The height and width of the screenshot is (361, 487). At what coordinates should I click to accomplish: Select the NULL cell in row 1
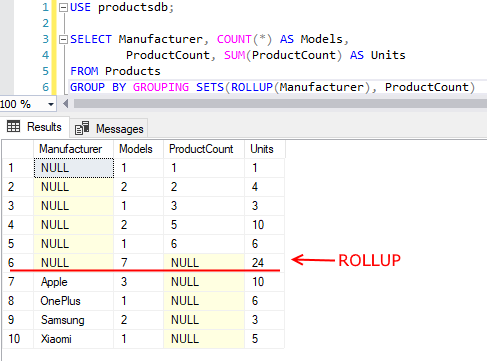coord(74,168)
